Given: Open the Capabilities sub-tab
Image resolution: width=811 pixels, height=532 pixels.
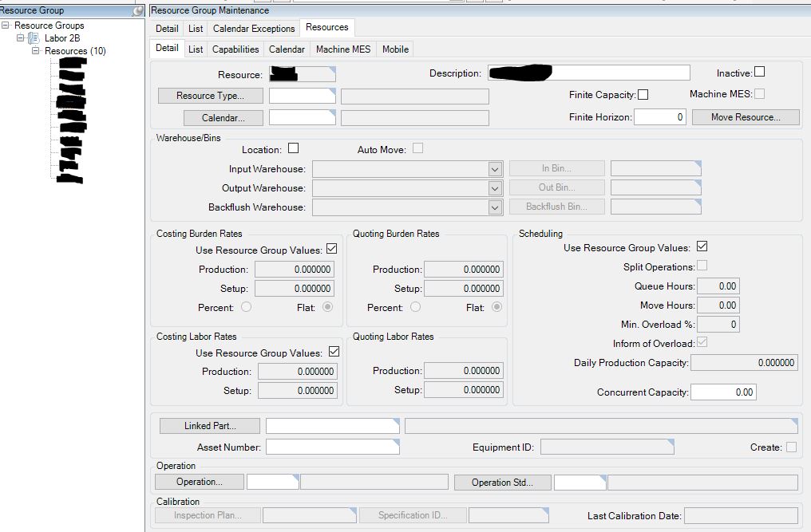Looking at the screenshot, I should click(x=235, y=49).
